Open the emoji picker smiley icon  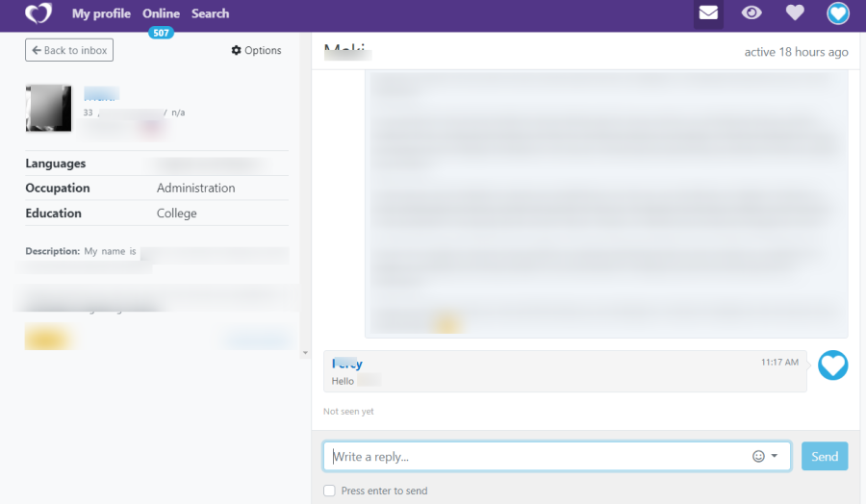coord(758,456)
